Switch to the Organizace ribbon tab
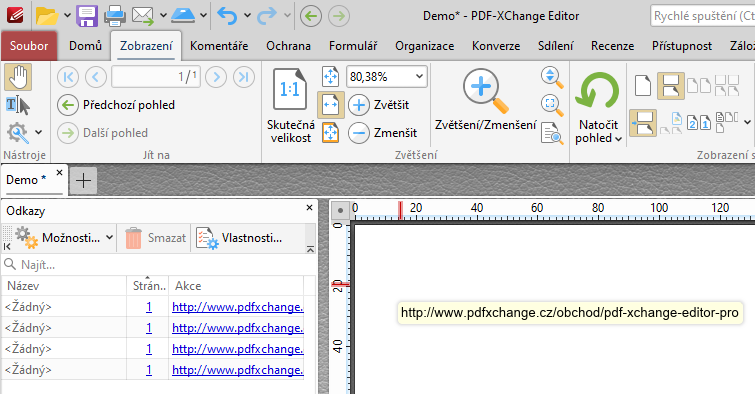The height and width of the screenshot is (394, 755). pyautogui.click(x=424, y=46)
